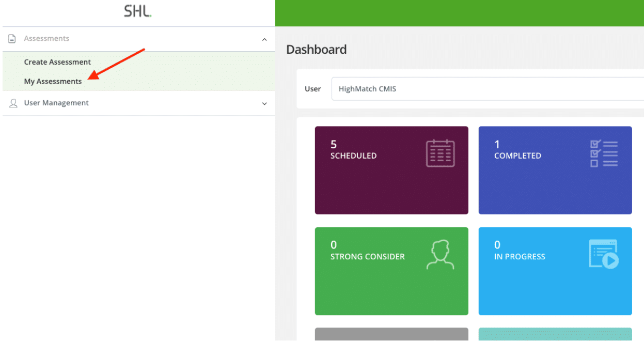This screenshot has width=644, height=341.
Task: Click the User Management person icon
Action: 12,103
